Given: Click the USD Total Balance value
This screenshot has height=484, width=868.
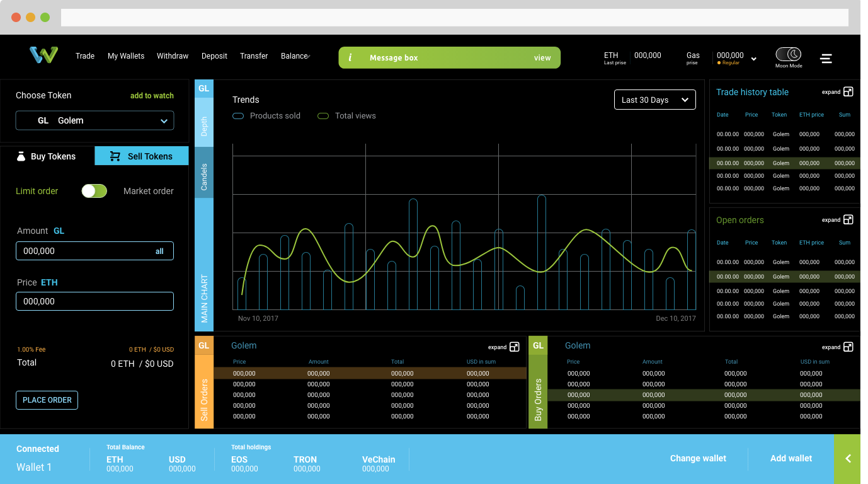Looking at the screenshot, I should [x=182, y=469].
